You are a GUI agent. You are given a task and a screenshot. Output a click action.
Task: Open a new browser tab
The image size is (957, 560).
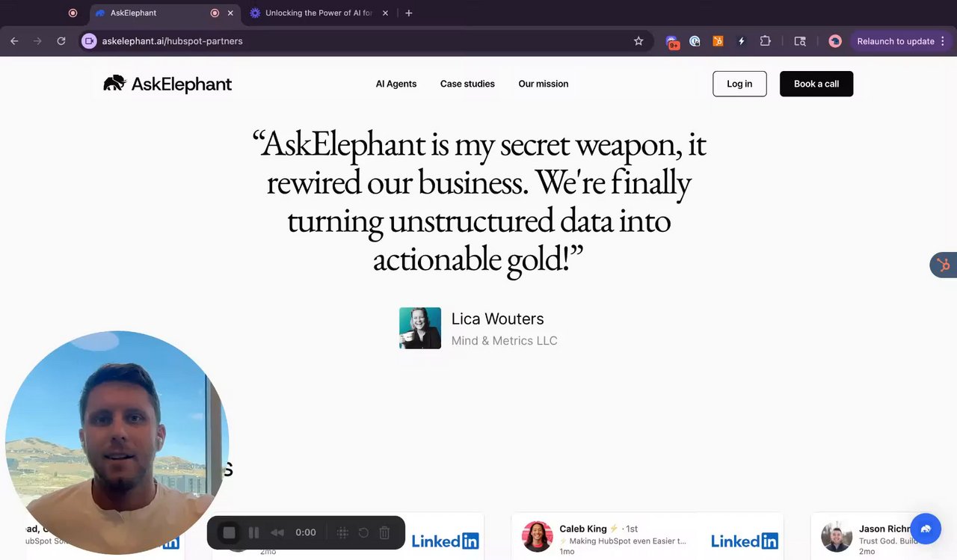coord(409,13)
